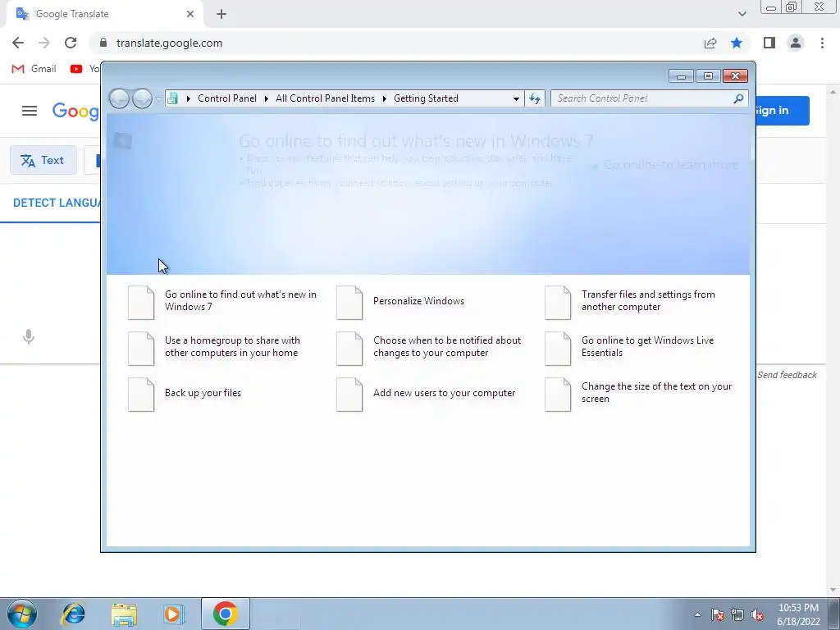The height and width of the screenshot is (630, 840).
Task: Open the Personalize Windows item icon
Action: (349, 303)
